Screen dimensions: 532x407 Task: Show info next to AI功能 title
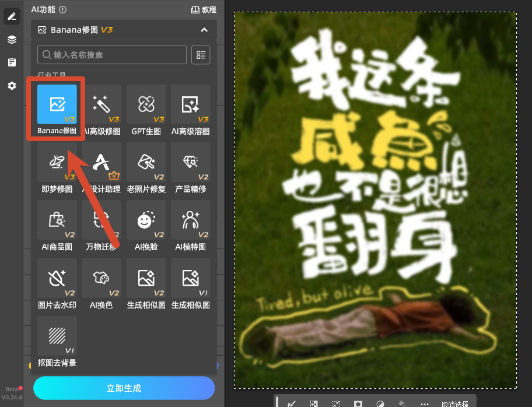[63, 9]
